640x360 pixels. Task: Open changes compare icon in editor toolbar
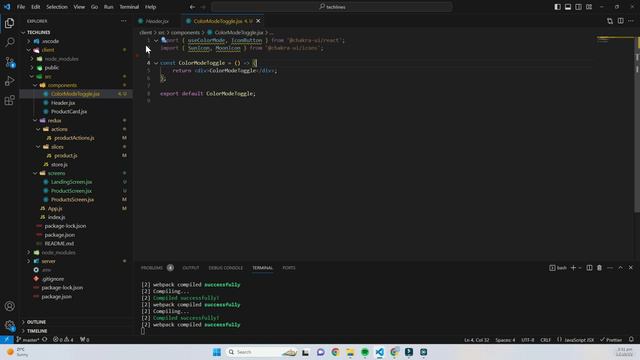(610, 21)
